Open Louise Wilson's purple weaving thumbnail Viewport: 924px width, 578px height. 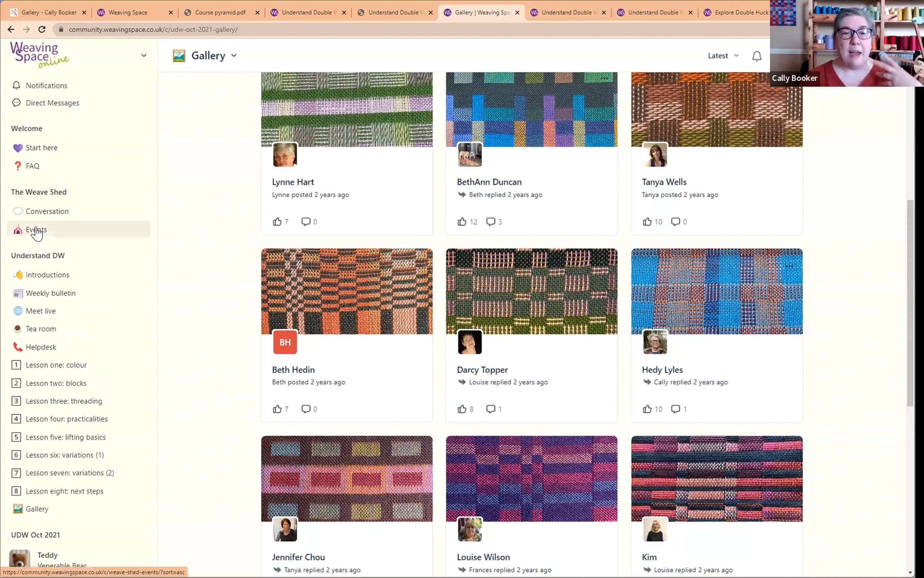tap(532, 479)
